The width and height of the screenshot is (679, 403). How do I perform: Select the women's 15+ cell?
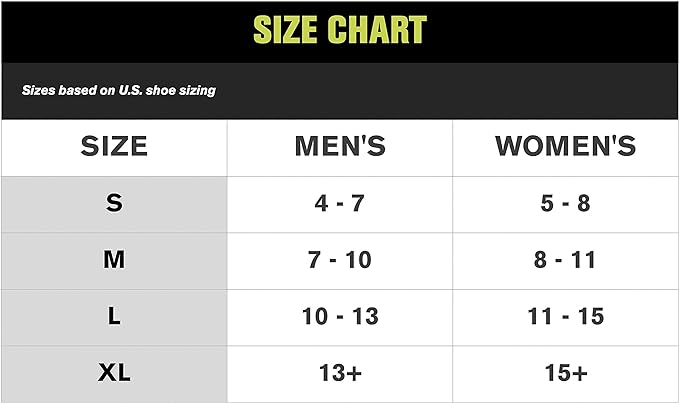[566, 373]
